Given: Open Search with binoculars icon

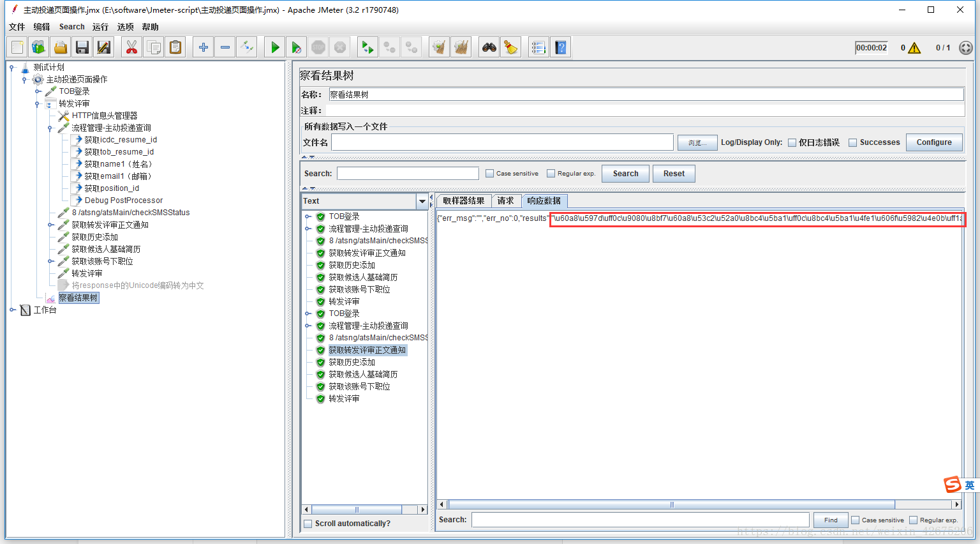Looking at the screenshot, I should (489, 47).
